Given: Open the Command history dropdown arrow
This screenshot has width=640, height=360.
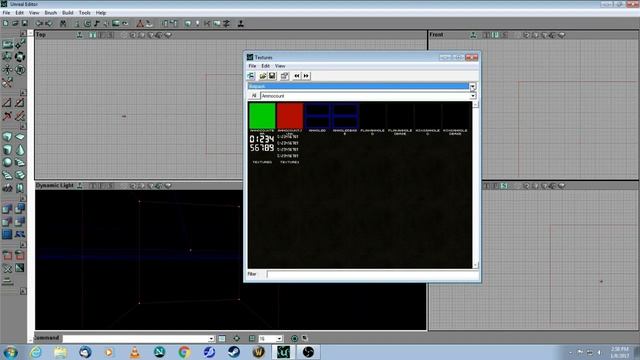Looking at the screenshot, I should (211, 338).
